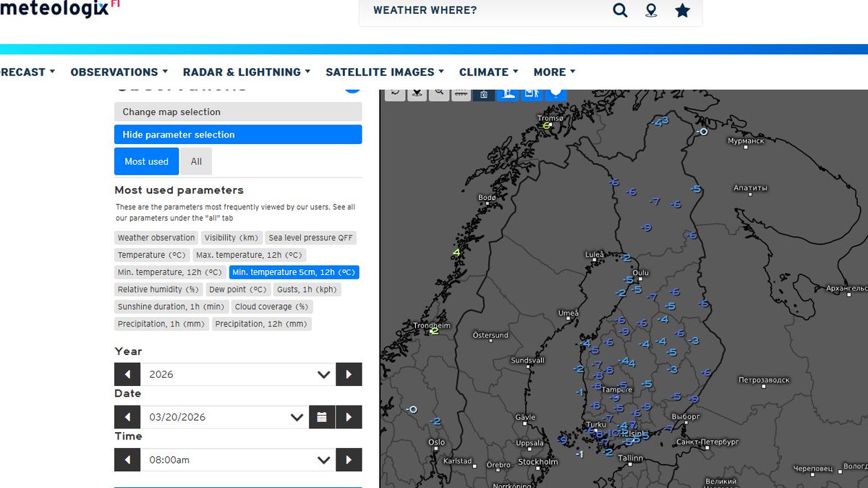
Task: Click the Tampere label on the map
Action: [x=618, y=389]
